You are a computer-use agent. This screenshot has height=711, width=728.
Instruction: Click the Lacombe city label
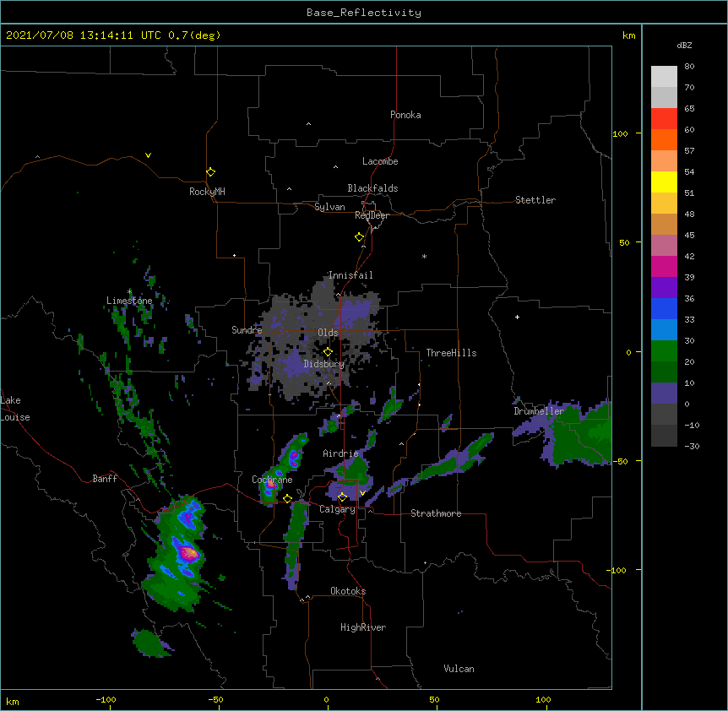tap(380, 161)
